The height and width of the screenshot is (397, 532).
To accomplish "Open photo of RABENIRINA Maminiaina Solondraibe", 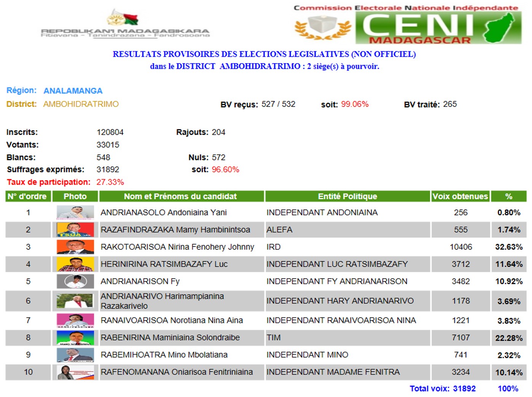I will (75, 338).
